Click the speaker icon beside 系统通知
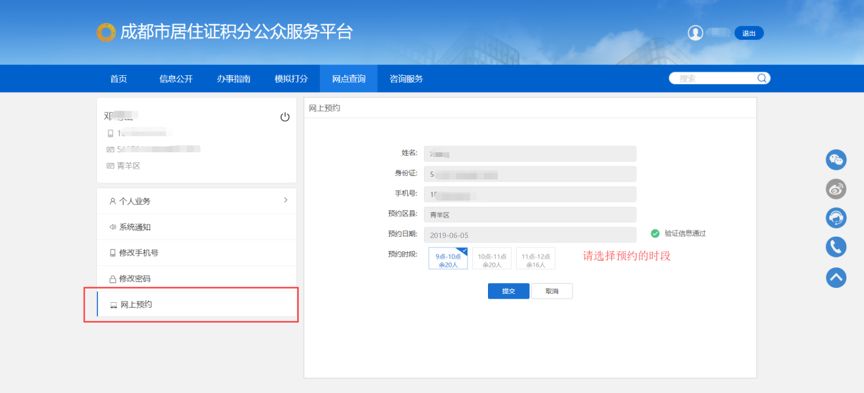This screenshot has height=393, width=864. [112, 227]
